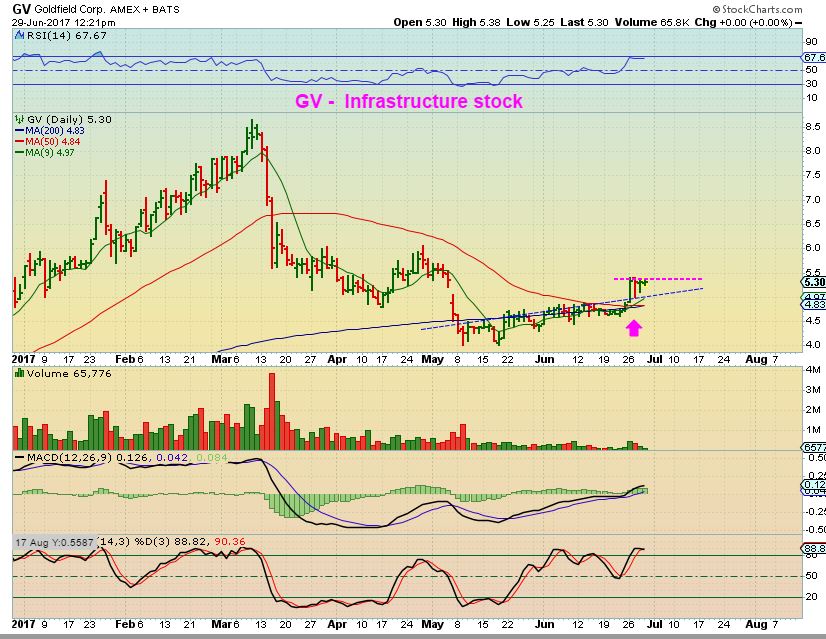The width and height of the screenshot is (826, 639).
Task: Click the '29-Jun-2017 12:21pm' timestamp
Action: [64, 23]
